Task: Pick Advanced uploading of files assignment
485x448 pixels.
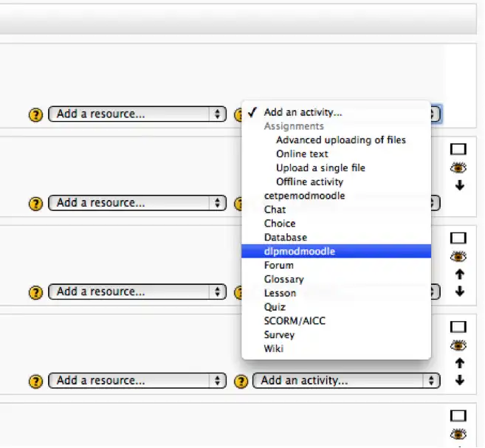Action: point(341,140)
